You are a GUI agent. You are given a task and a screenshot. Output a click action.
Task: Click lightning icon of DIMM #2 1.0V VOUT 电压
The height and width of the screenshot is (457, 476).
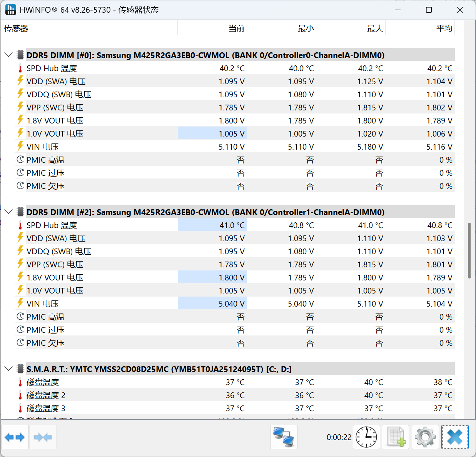point(20,290)
